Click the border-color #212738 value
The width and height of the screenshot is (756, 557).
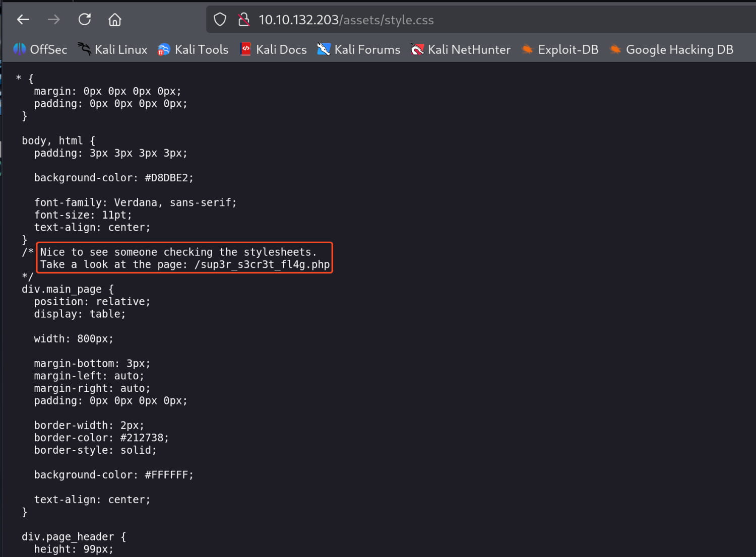coord(144,438)
